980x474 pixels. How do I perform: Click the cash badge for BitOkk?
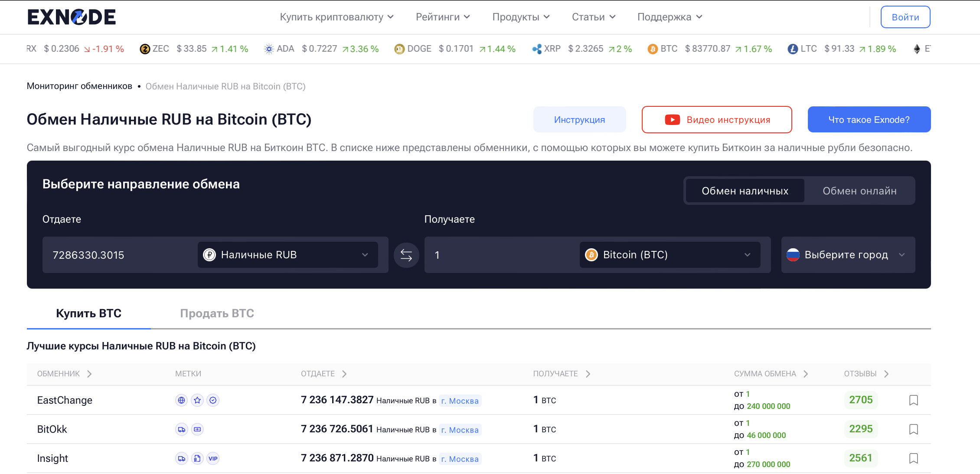click(197, 429)
